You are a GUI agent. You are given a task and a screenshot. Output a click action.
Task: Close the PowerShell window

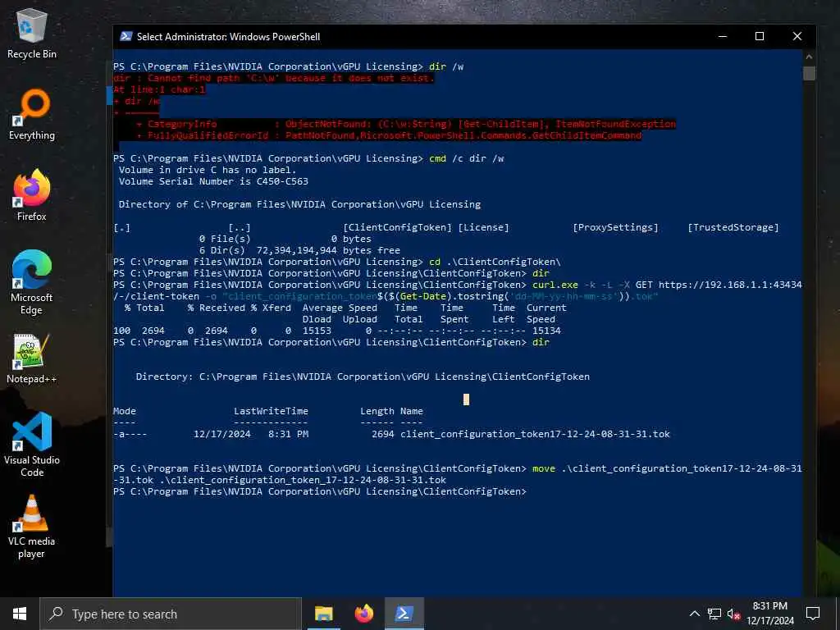click(797, 36)
